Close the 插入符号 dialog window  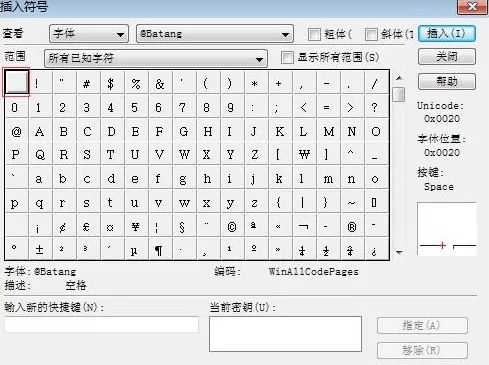pyautogui.click(x=472, y=6)
